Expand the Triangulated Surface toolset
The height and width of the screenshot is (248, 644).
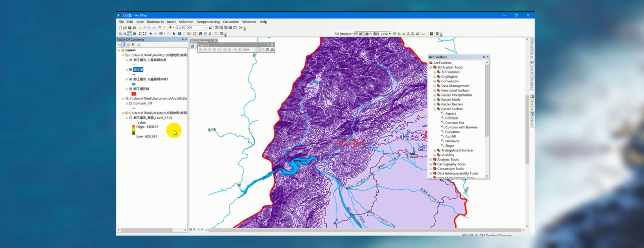tap(435, 150)
